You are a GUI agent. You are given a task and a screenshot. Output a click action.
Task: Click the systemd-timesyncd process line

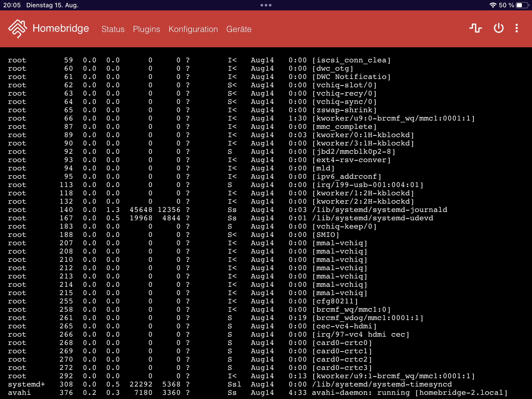tap(382, 384)
